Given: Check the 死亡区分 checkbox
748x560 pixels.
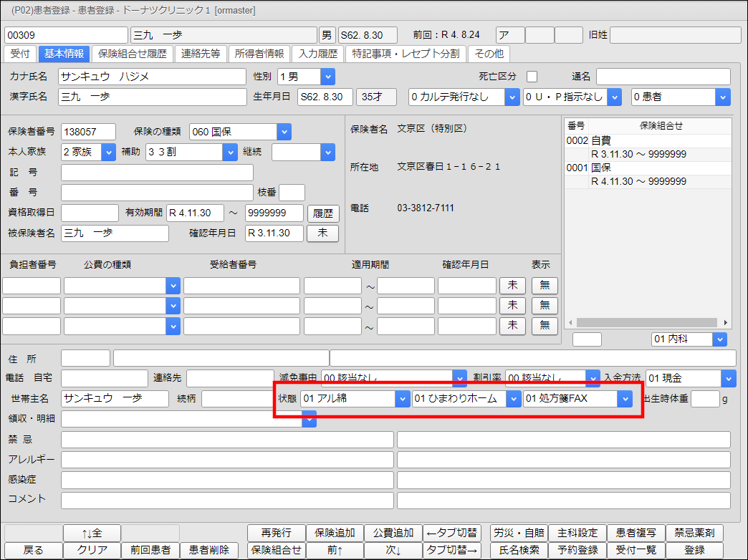Looking at the screenshot, I should point(532,77).
